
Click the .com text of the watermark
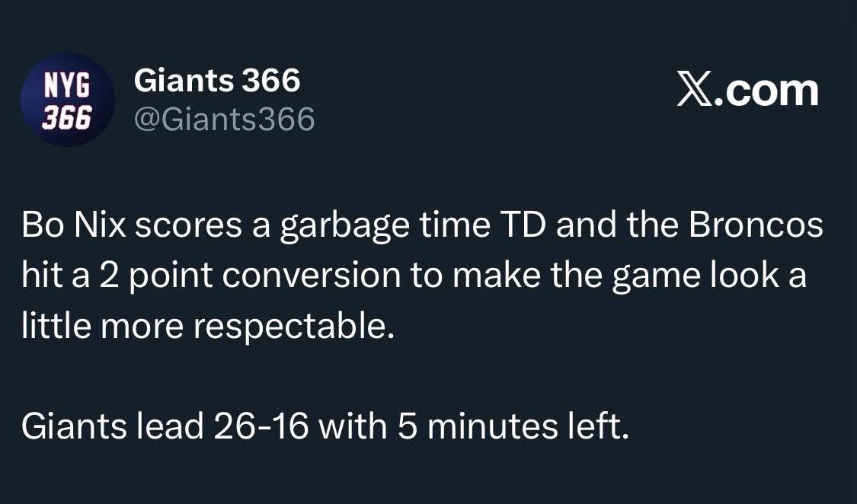pos(766,91)
